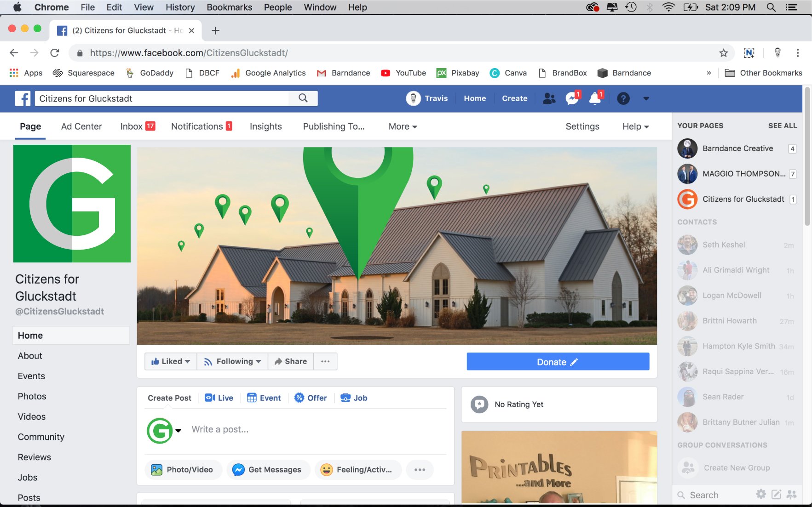Click the Facebook logo icon
The image size is (812, 507).
pos(23,98)
